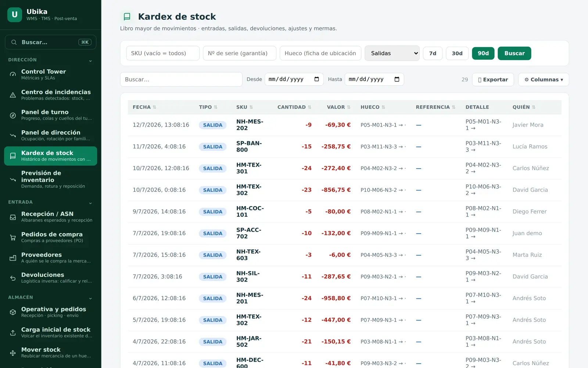Click the Kardex de stock page header icon
The height and width of the screenshot is (368, 588).
[x=127, y=17]
